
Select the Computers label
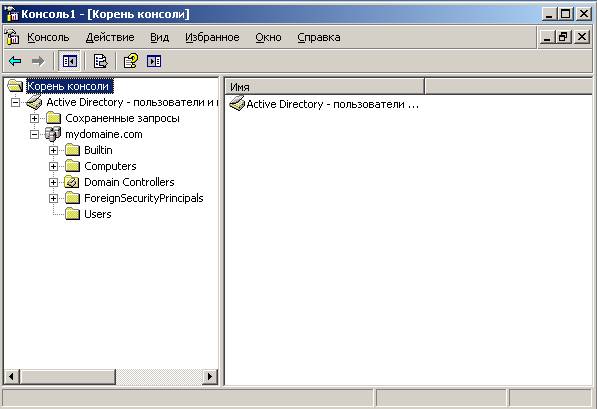coord(110,166)
